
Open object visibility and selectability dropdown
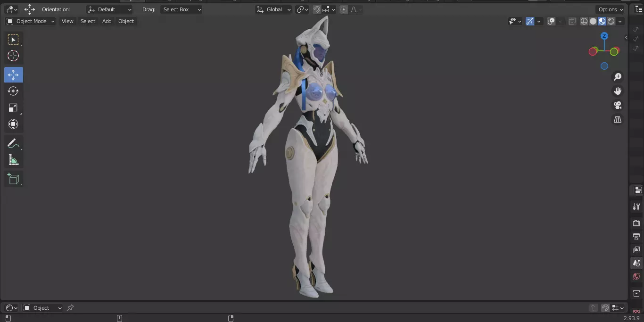pos(515,21)
